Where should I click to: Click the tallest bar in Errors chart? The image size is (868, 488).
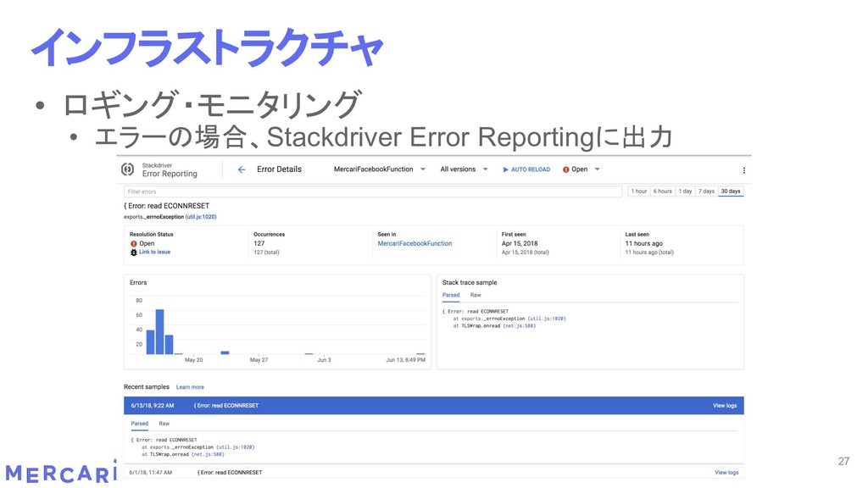point(160,332)
